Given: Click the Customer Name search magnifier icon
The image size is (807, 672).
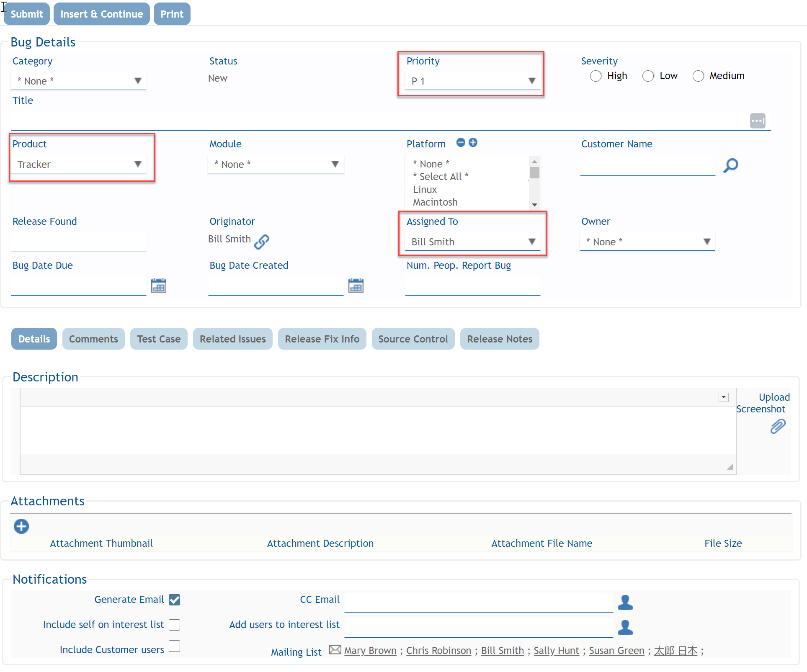Looking at the screenshot, I should pos(730,165).
